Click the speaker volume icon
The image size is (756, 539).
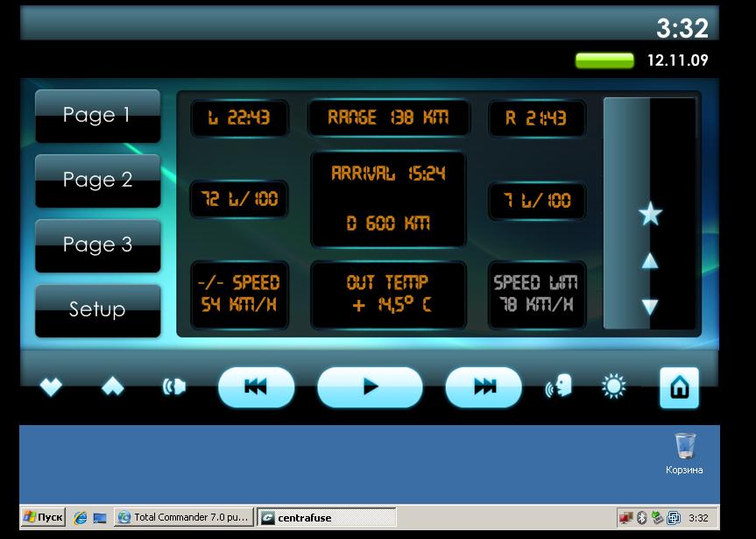tap(174, 387)
